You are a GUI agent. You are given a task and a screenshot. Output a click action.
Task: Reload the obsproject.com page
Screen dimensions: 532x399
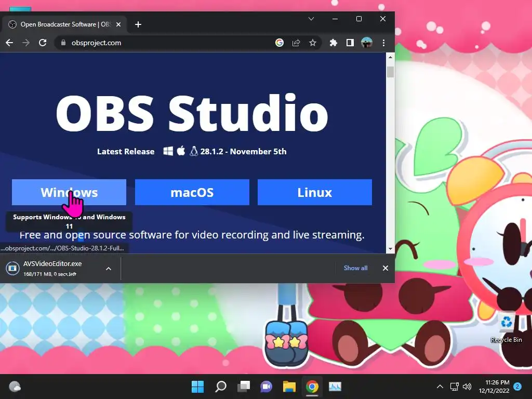pyautogui.click(x=43, y=43)
